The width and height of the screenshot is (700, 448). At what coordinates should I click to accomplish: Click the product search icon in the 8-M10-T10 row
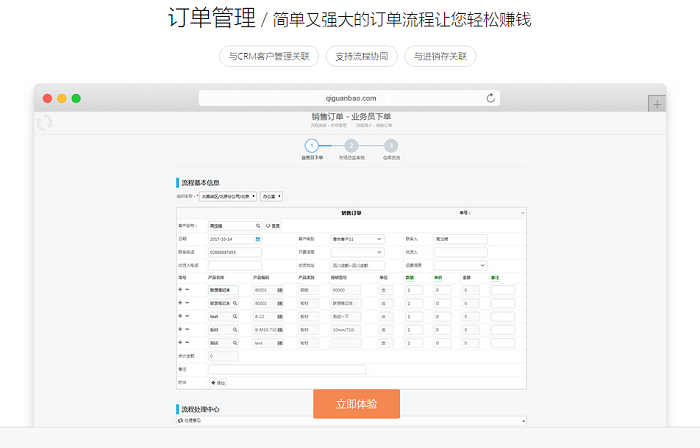tap(235, 330)
